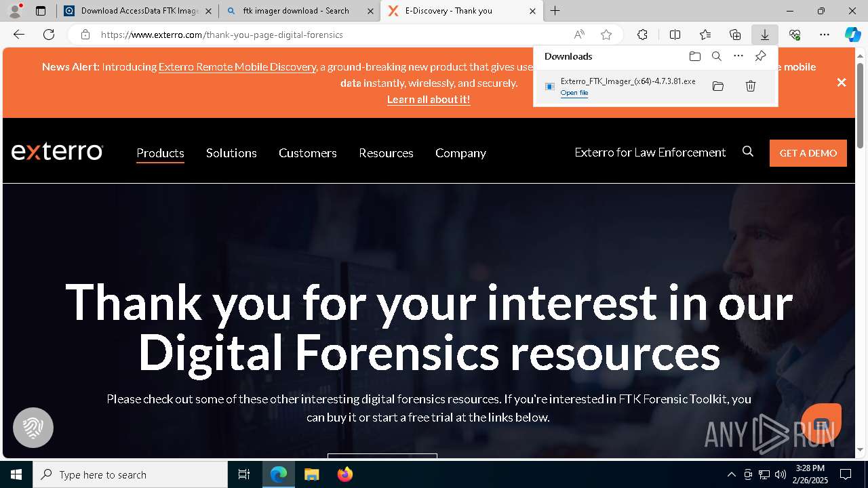Click the browser Back arrow
This screenshot has height=488, width=868.
click(19, 35)
